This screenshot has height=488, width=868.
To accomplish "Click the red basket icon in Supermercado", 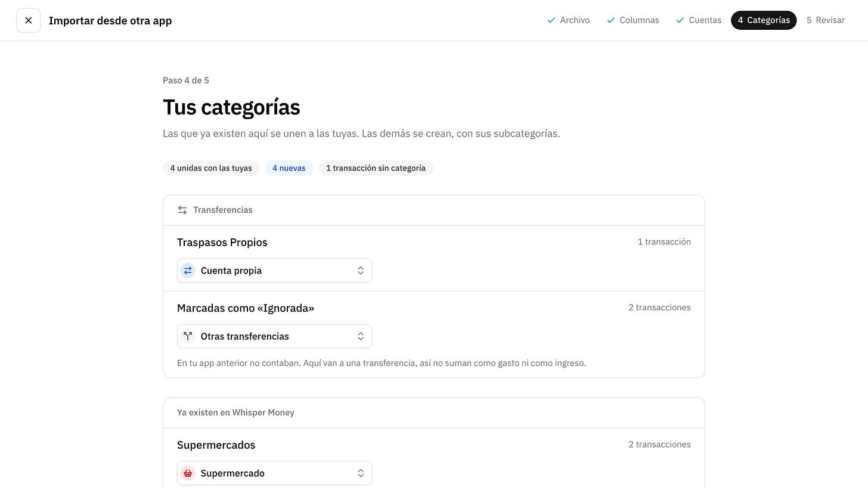I will (188, 473).
